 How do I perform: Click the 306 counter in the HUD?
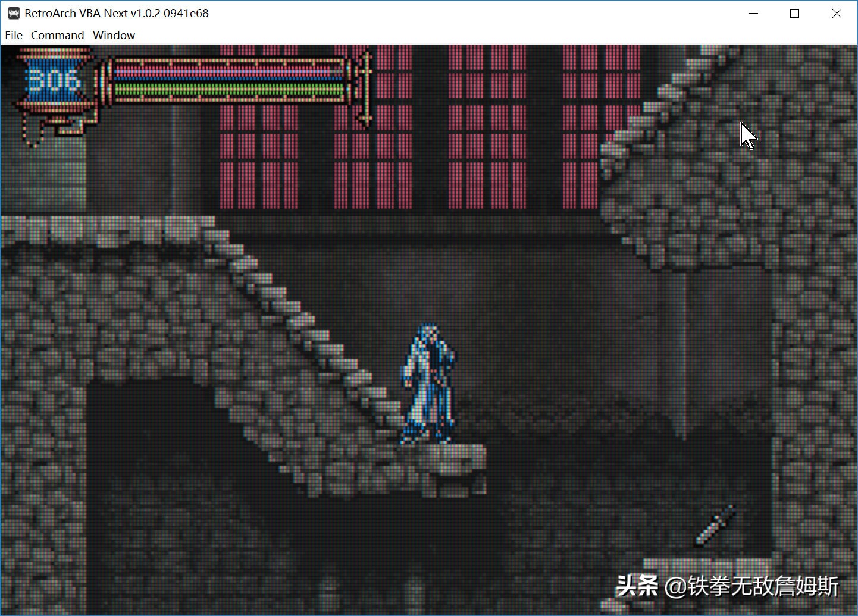pyautogui.click(x=54, y=79)
